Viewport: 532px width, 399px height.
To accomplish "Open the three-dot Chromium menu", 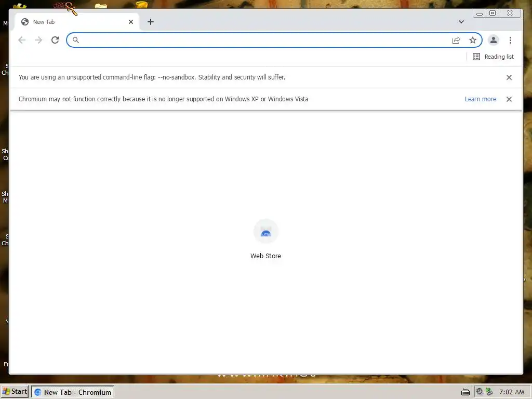I will [510, 40].
